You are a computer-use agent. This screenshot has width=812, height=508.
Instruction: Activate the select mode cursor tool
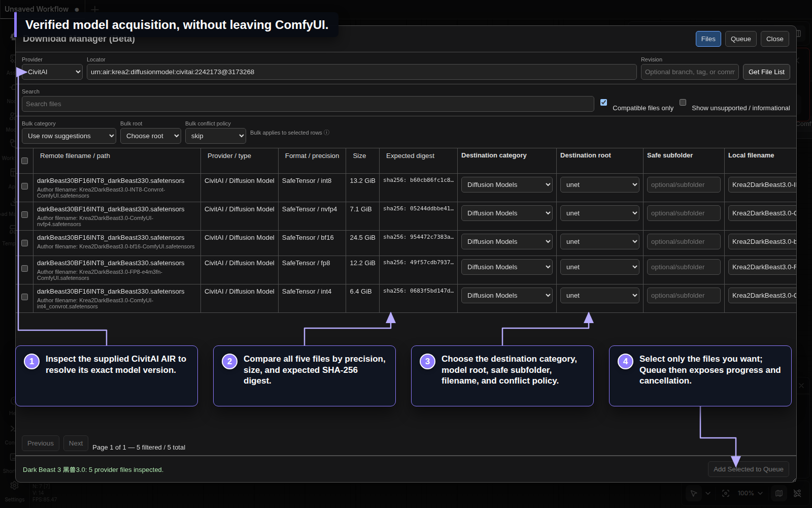(694, 493)
